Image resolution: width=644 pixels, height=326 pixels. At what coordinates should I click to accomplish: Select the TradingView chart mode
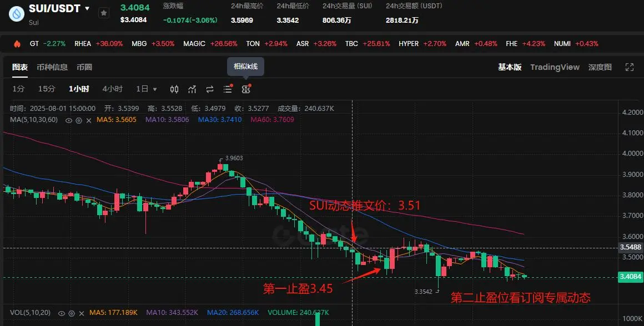click(x=555, y=67)
